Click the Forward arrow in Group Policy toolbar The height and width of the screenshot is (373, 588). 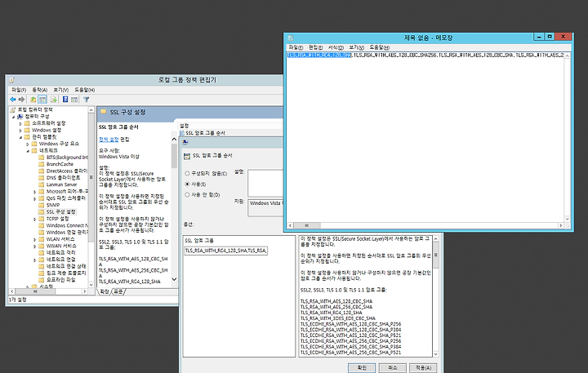(x=21, y=100)
